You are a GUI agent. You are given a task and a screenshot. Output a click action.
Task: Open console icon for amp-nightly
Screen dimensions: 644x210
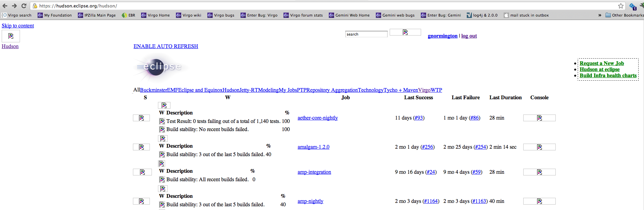pyautogui.click(x=539, y=201)
